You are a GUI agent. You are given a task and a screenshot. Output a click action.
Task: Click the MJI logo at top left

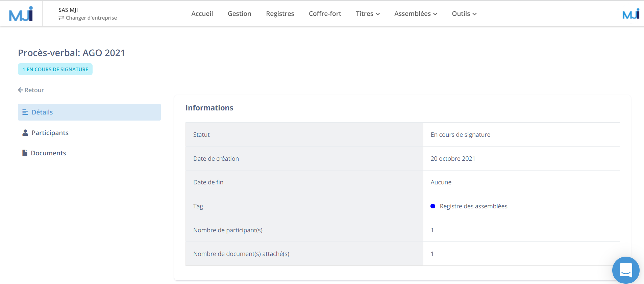point(21,14)
